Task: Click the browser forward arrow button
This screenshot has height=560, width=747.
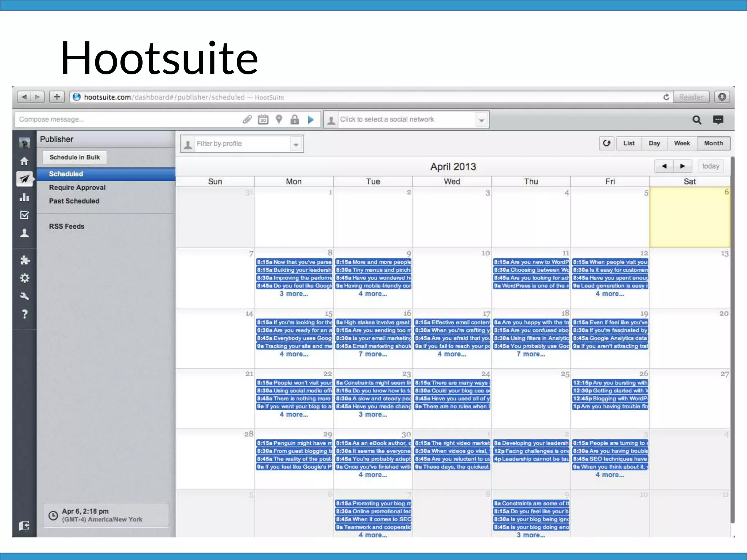Action: (37, 97)
